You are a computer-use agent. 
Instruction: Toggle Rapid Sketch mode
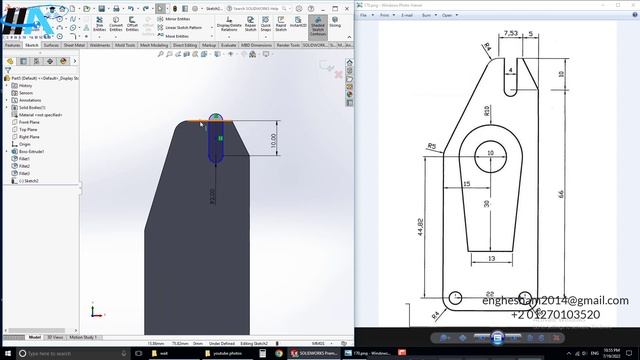tap(281, 24)
